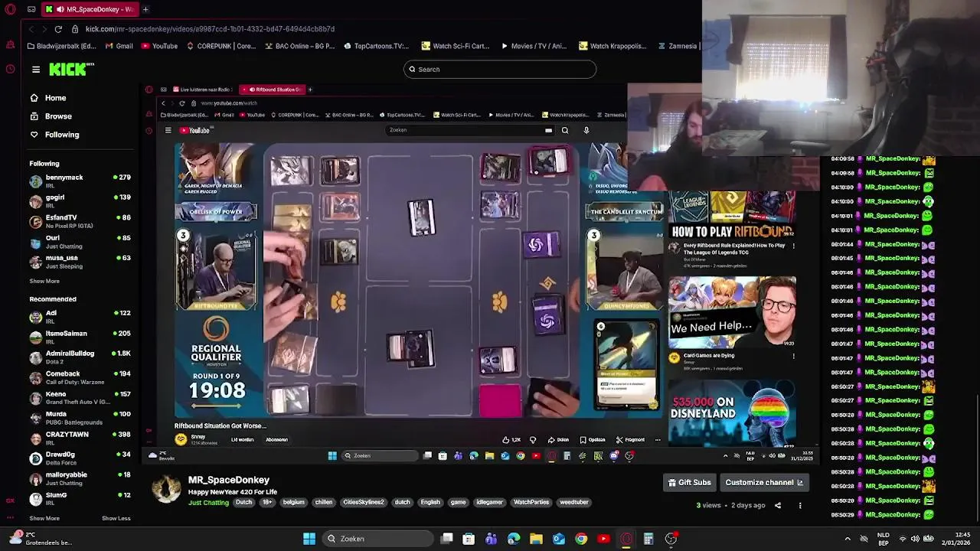Open the TopCartoons.TV bookmark
Image resolution: width=980 pixels, height=551 pixels.
376,46
